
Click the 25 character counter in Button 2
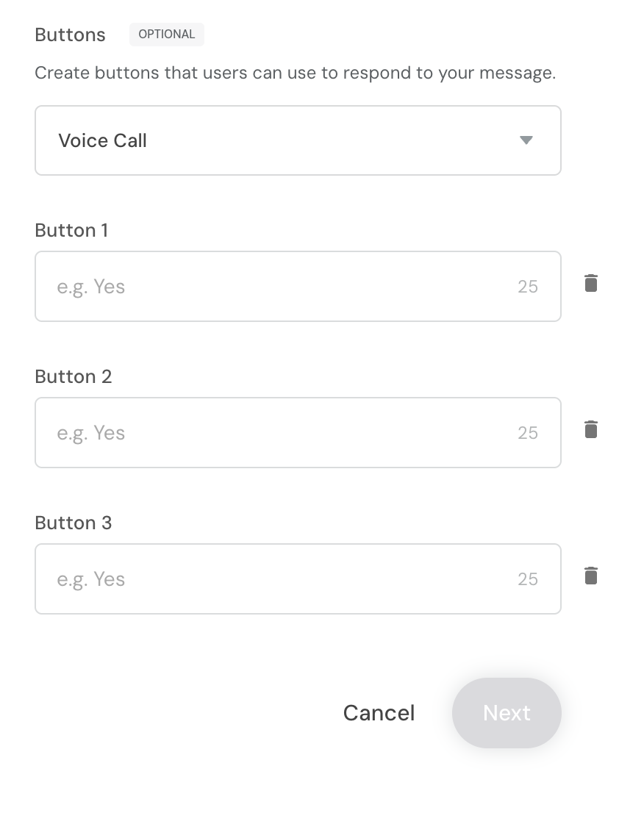(528, 433)
